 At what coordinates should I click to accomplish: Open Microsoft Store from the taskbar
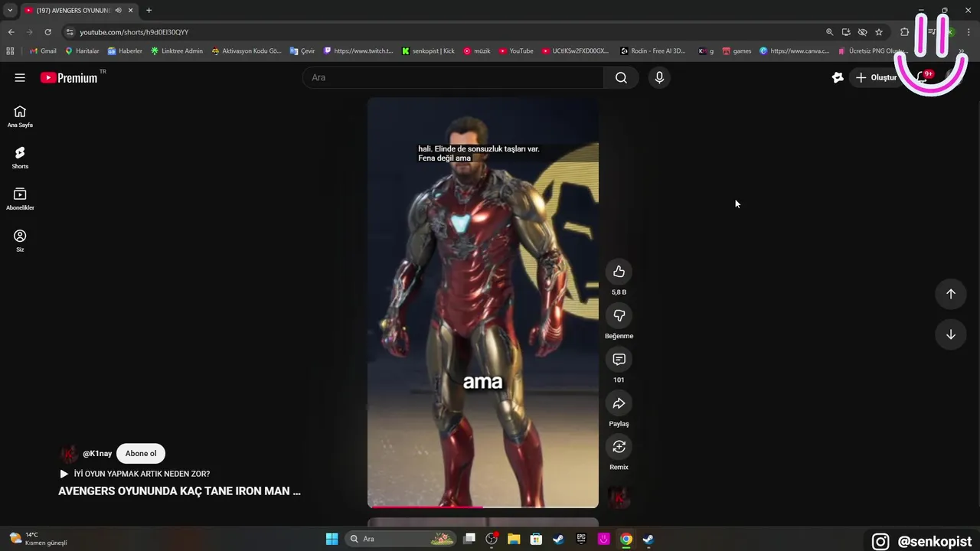coord(536,539)
